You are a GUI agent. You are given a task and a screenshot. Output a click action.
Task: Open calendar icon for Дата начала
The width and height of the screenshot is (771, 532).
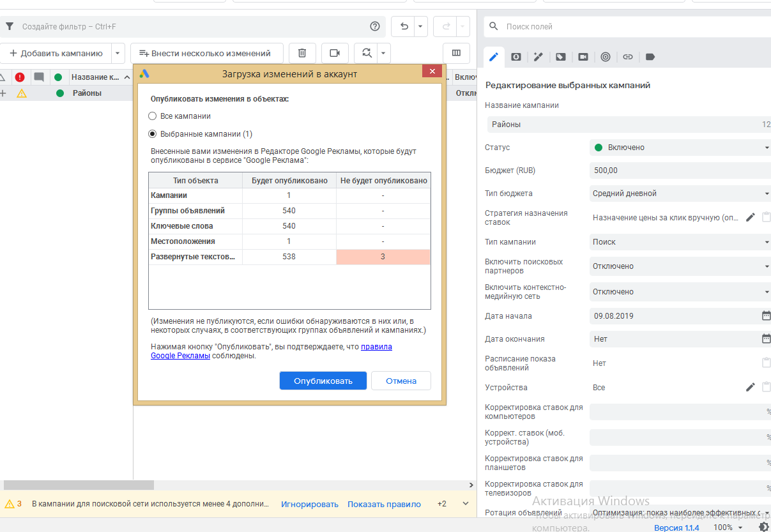[x=766, y=315]
